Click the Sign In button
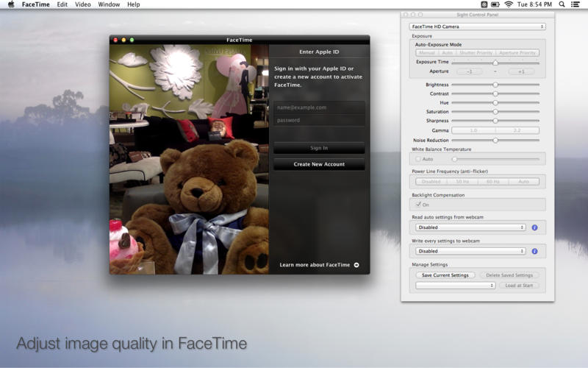The width and height of the screenshot is (588, 368). pyautogui.click(x=319, y=148)
